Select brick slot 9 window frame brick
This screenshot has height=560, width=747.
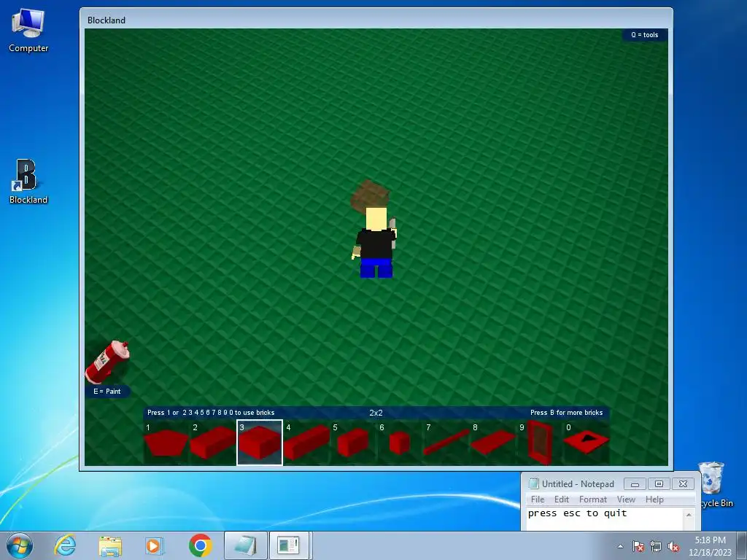click(x=540, y=443)
